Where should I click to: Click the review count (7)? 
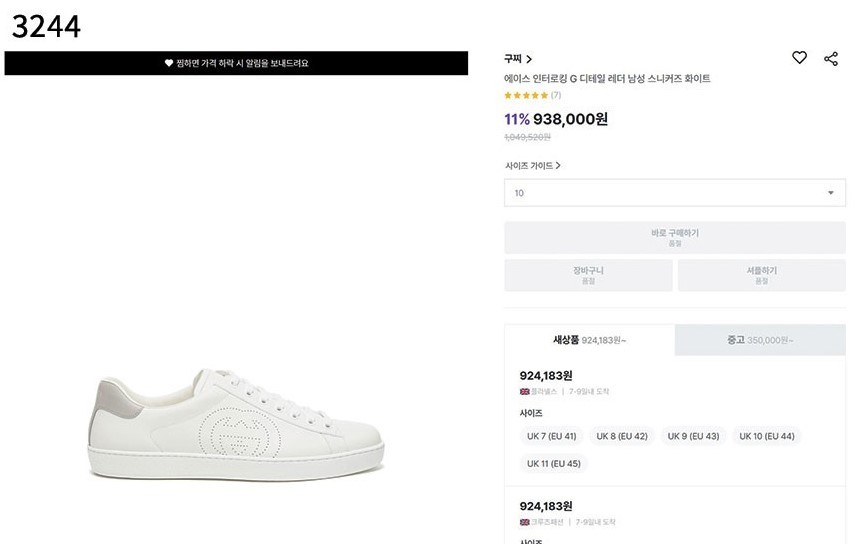[556, 96]
